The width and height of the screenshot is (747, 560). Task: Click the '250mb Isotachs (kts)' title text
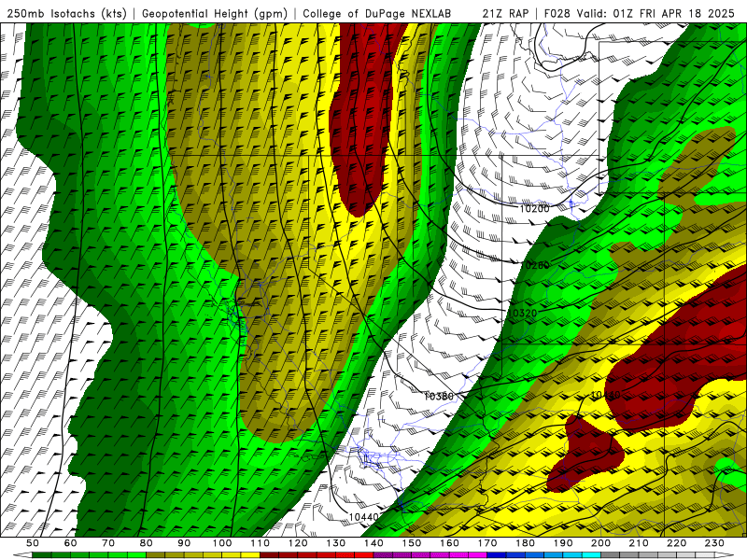(x=66, y=13)
